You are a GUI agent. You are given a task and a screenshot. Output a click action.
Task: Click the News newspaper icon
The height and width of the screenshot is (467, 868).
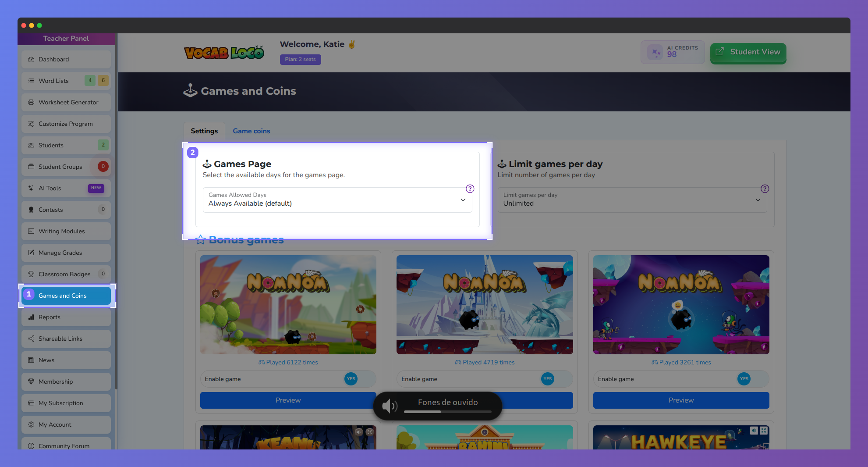[31, 360]
